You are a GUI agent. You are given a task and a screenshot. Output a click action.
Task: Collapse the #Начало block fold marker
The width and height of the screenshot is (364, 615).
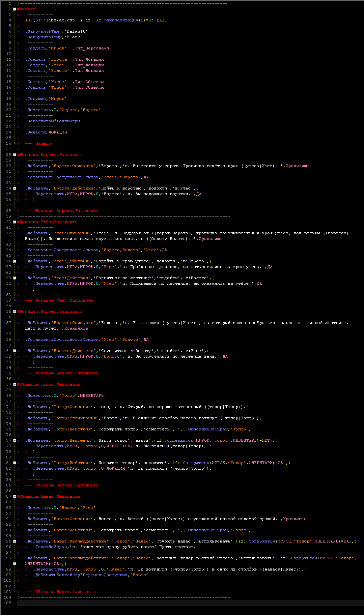coord(14,9)
